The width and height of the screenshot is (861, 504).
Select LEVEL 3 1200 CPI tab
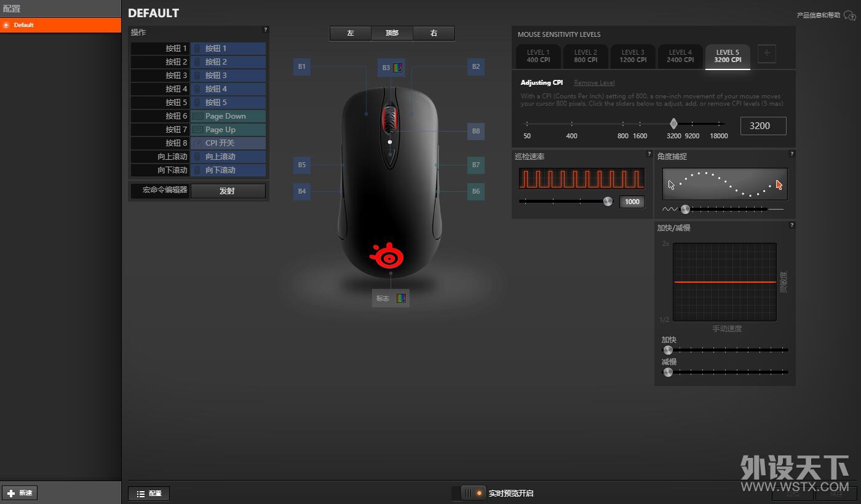(633, 57)
